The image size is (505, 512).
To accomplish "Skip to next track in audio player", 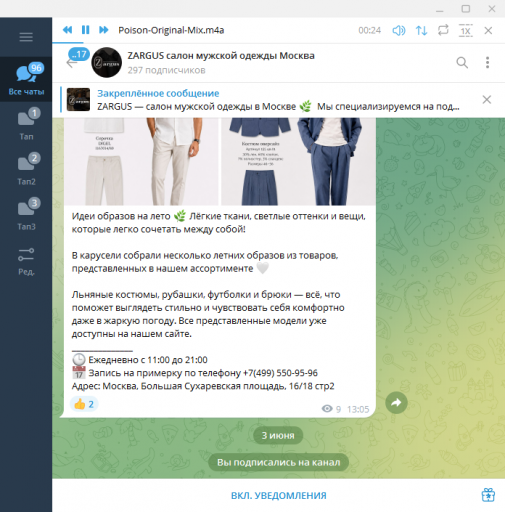I will 104,30.
